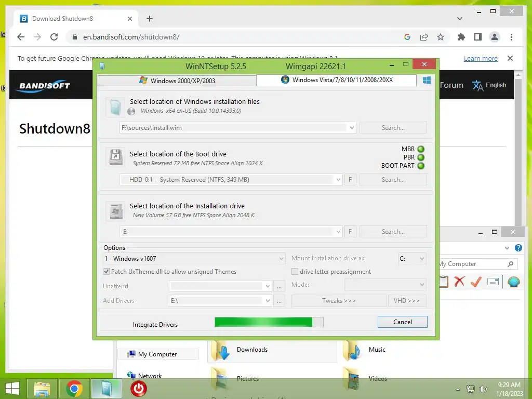532x399 pixels.
Task: Open a new Chrome tab
Action: tap(150, 19)
